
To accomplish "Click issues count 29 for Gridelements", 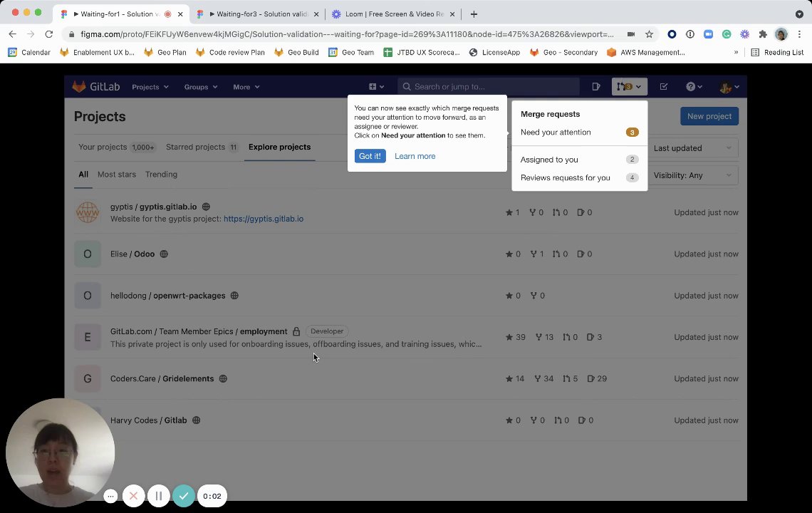I will pos(597,379).
